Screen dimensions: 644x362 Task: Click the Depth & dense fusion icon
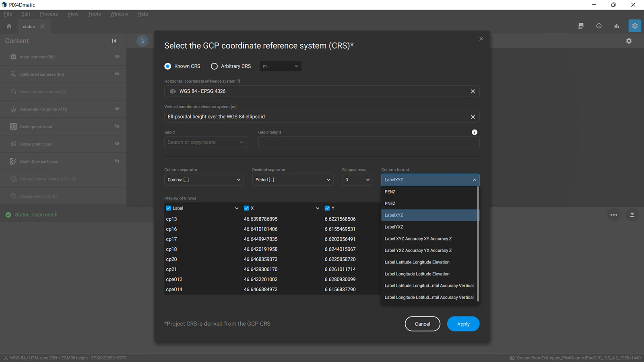[13, 161]
